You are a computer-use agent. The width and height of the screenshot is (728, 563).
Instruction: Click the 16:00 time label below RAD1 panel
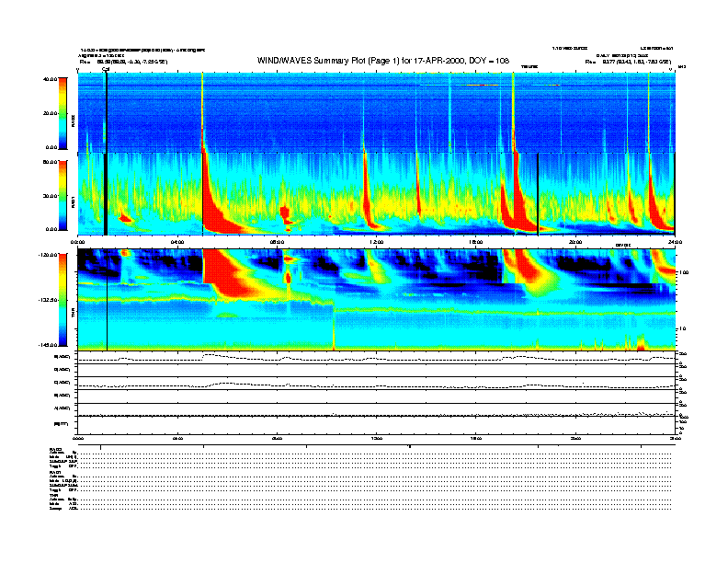click(476, 242)
